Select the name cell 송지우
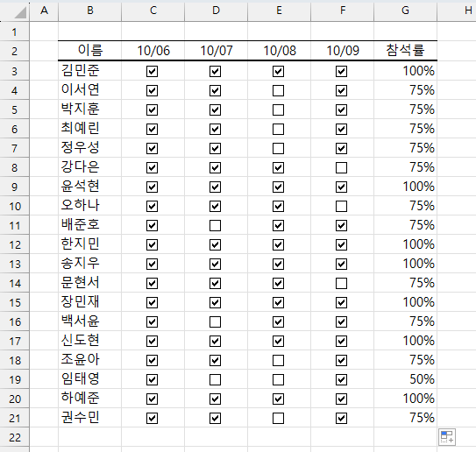This screenshot has height=452, width=476. [90, 264]
